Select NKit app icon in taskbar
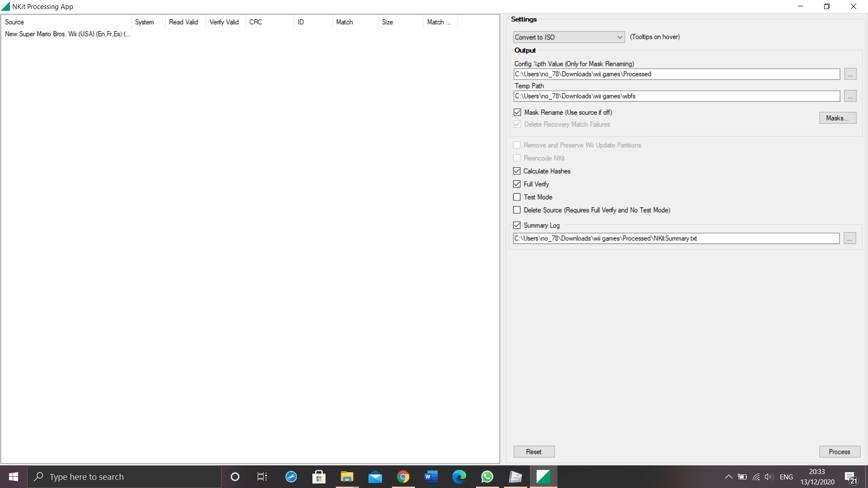 (543, 477)
